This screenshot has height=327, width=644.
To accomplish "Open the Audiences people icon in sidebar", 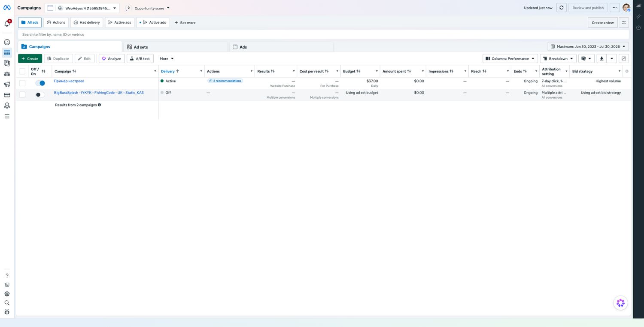I will click(7, 74).
